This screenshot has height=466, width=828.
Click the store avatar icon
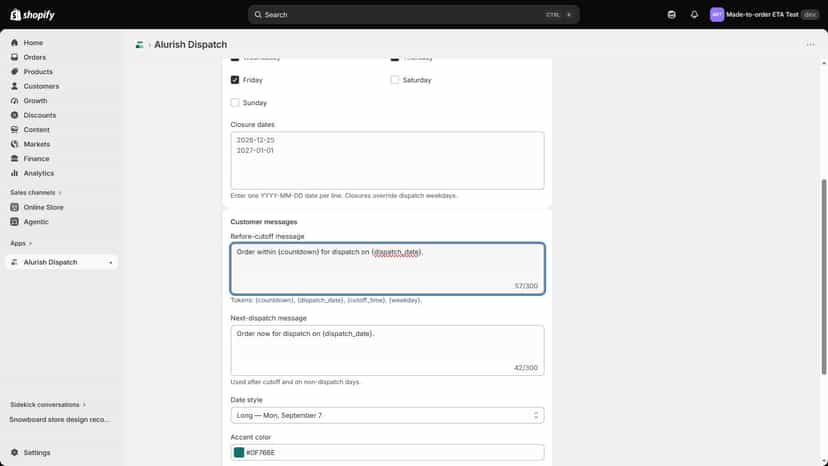click(x=717, y=15)
